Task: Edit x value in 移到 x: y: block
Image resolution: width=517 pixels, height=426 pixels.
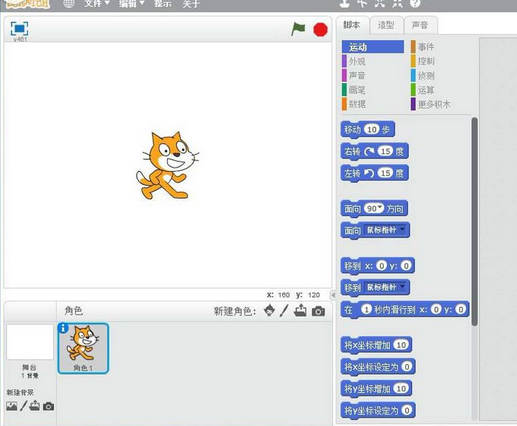Action: (382, 266)
